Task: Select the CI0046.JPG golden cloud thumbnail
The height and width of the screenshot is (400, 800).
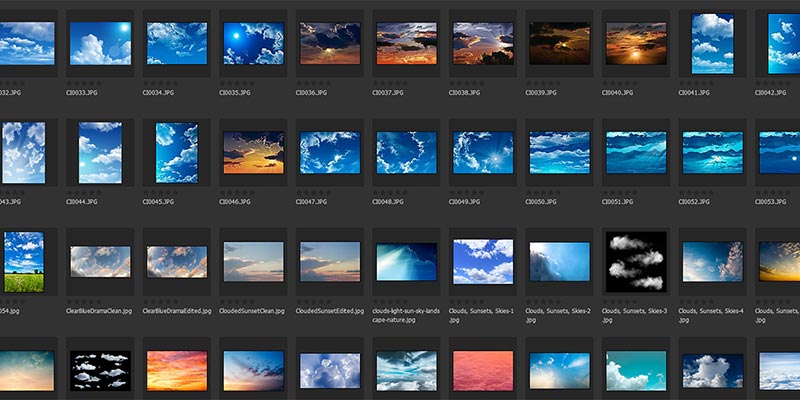Action: (254, 153)
